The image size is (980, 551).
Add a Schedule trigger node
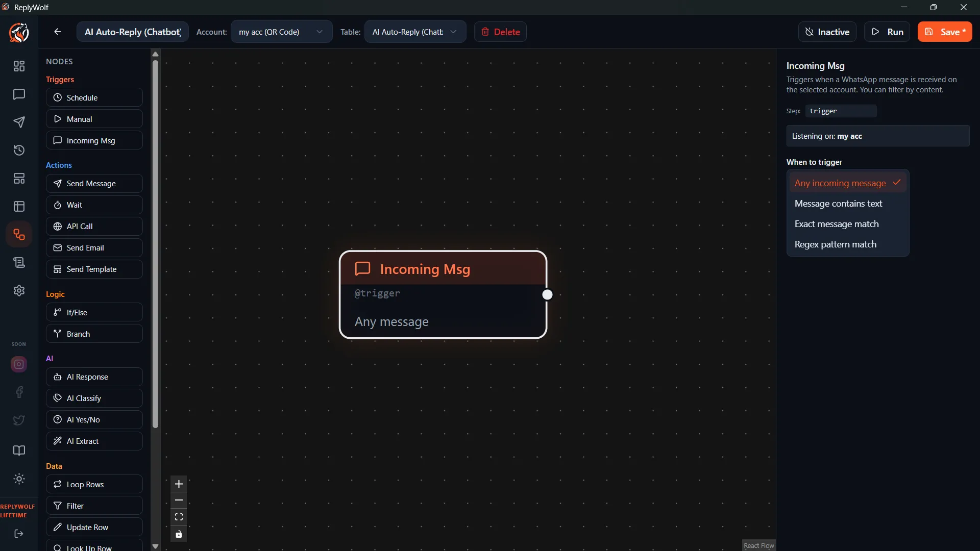point(94,97)
